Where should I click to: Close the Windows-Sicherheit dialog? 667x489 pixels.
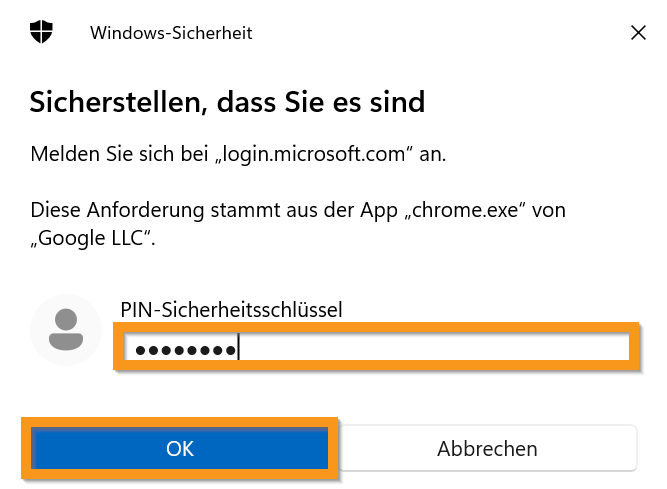coord(638,32)
